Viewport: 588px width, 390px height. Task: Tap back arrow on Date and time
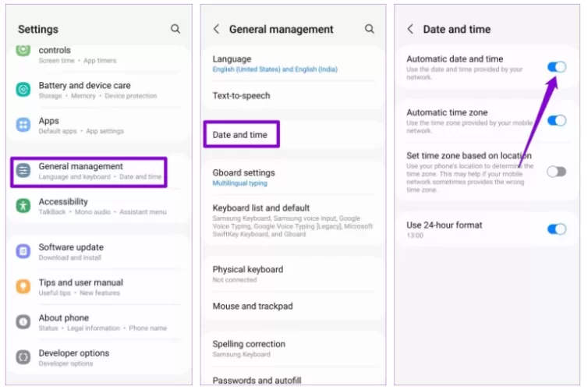pyautogui.click(x=410, y=29)
